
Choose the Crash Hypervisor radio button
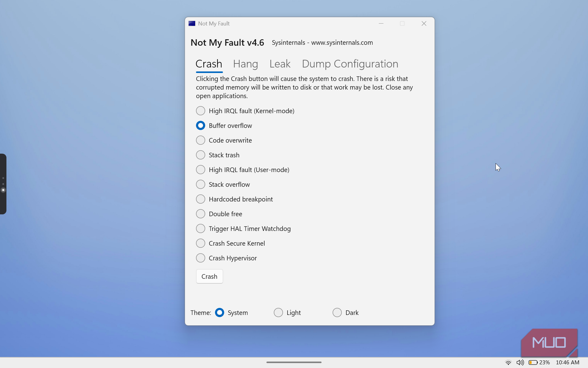coord(200,258)
